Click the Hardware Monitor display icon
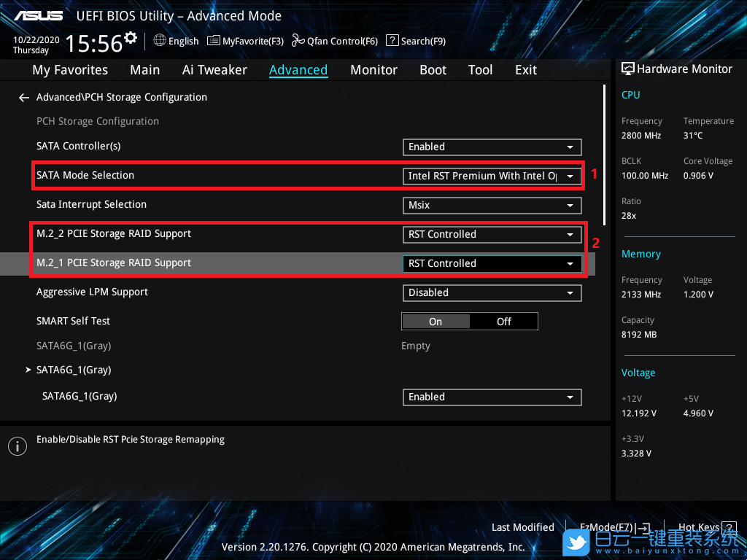 [627, 69]
